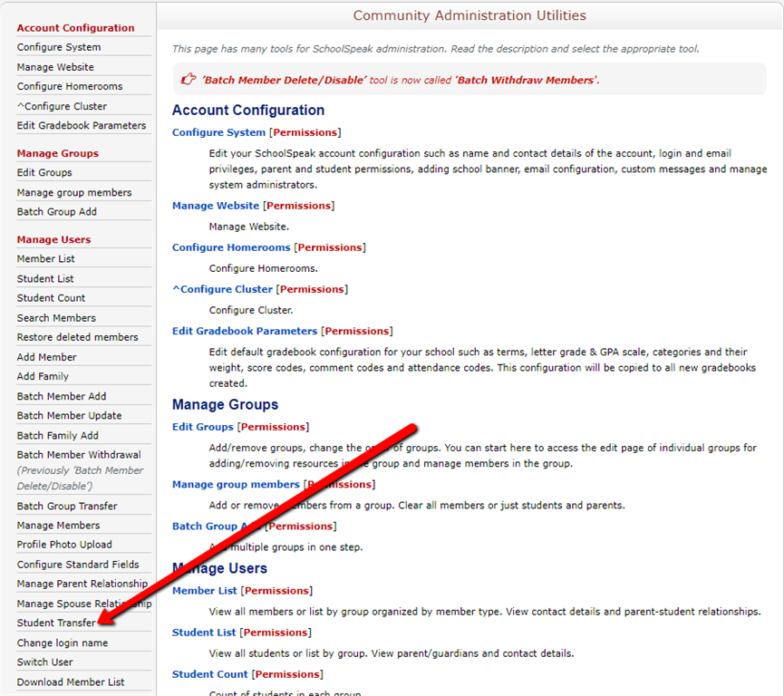The height and width of the screenshot is (696, 784).
Task: Open Batch Group Transfer in the sidebar
Action: point(67,506)
